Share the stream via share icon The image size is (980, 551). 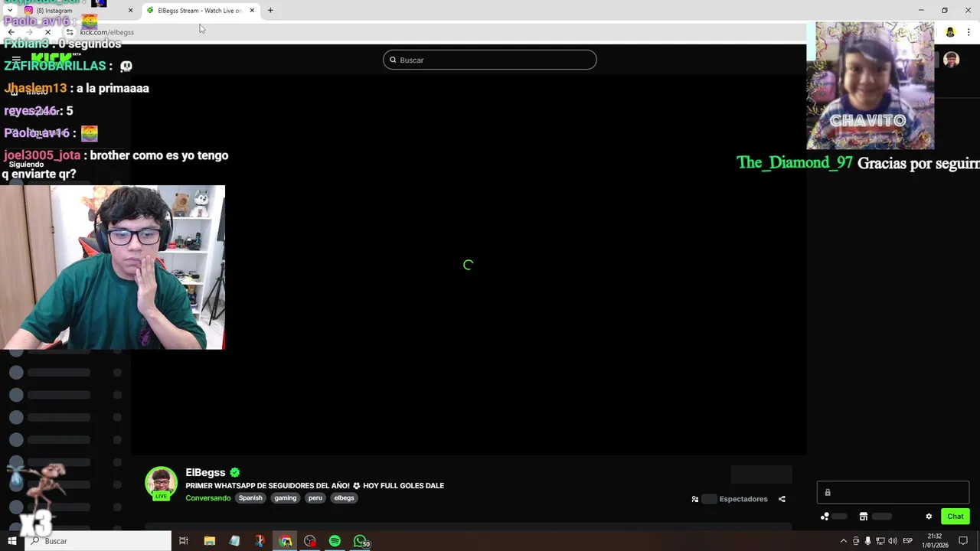pos(782,499)
